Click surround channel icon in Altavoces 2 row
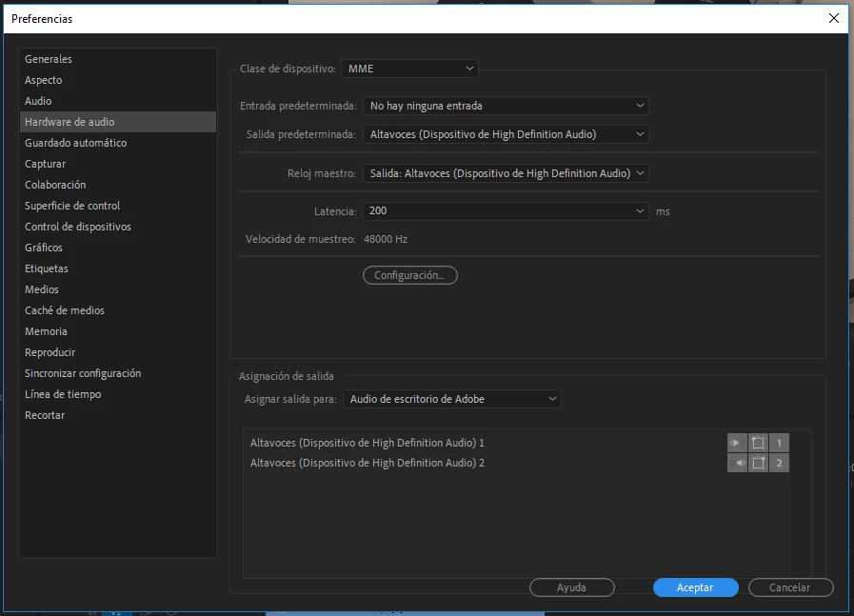Image resolution: width=854 pixels, height=616 pixels. tap(758, 463)
